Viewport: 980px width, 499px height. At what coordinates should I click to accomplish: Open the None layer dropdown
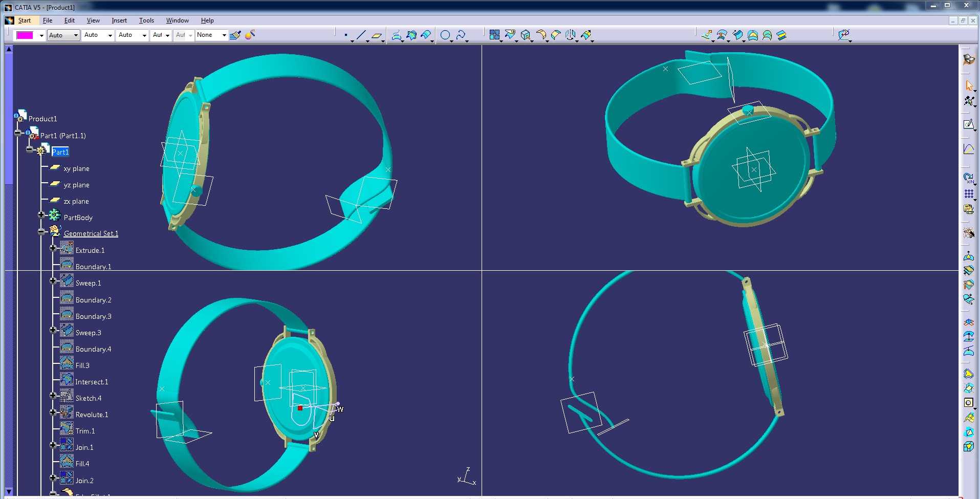pyautogui.click(x=224, y=35)
